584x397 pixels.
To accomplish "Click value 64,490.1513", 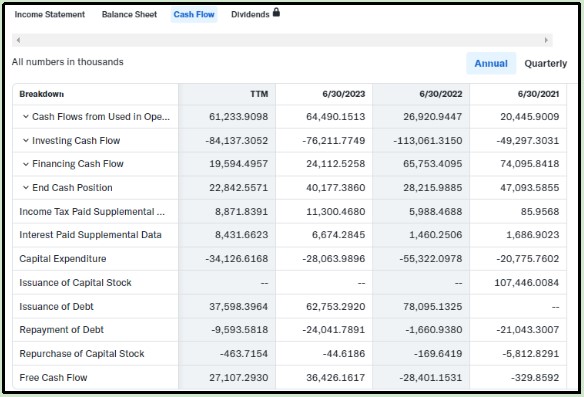I will (336, 117).
